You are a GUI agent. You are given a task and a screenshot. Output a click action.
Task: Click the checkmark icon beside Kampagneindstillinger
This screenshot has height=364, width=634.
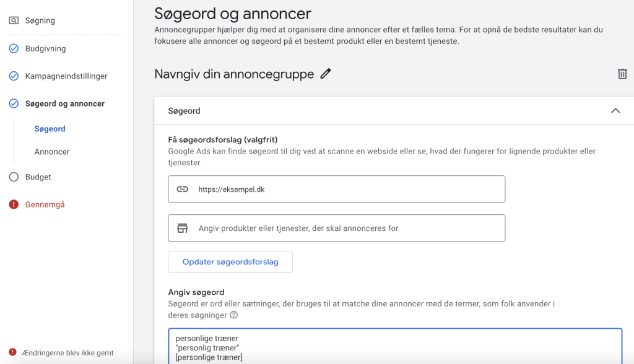[x=14, y=76]
